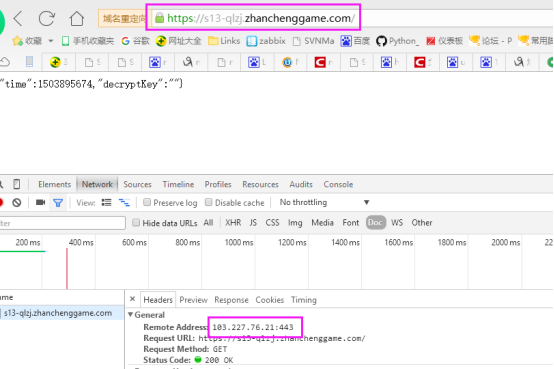Select the waterfall small rows view icon
This screenshot has width=554, height=369.
(x=124, y=203)
